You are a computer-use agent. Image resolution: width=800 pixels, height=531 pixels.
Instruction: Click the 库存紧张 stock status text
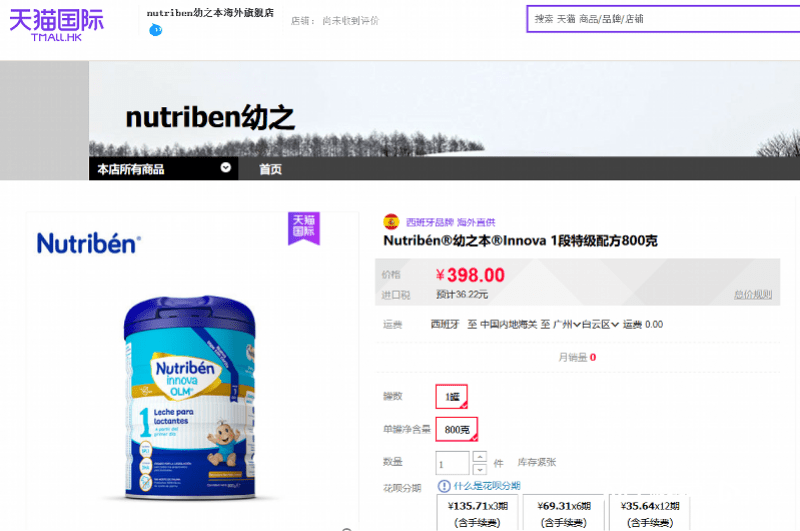click(x=537, y=462)
